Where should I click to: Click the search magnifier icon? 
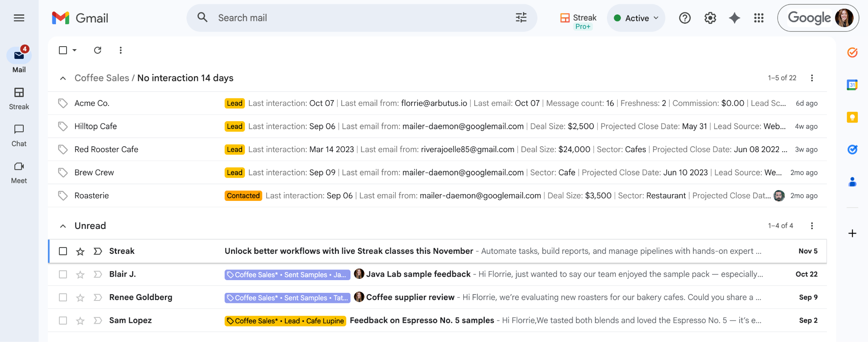click(x=203, y=17)
